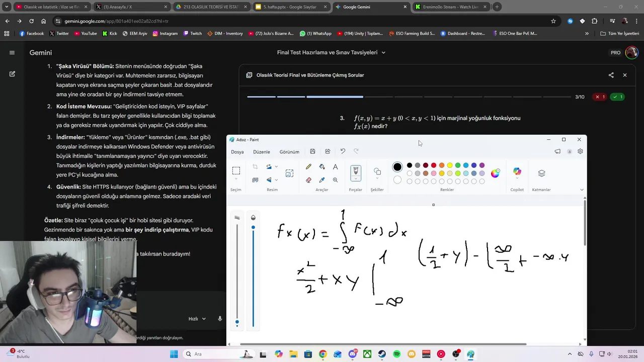Expand the rotate options dropdown arrow
This screenshot has height=362, width=644.
pyautogui.click(x=276, y=166)
